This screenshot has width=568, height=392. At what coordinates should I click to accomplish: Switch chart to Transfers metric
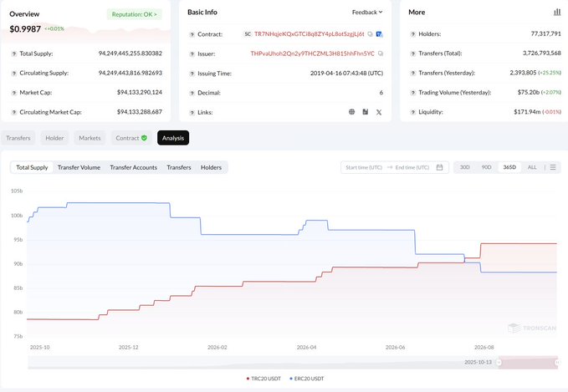178,167
